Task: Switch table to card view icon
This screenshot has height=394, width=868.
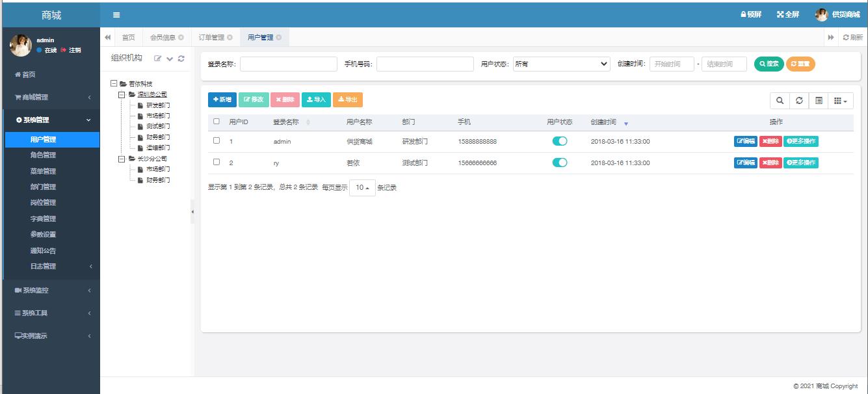Action: [x=819, y=101]
